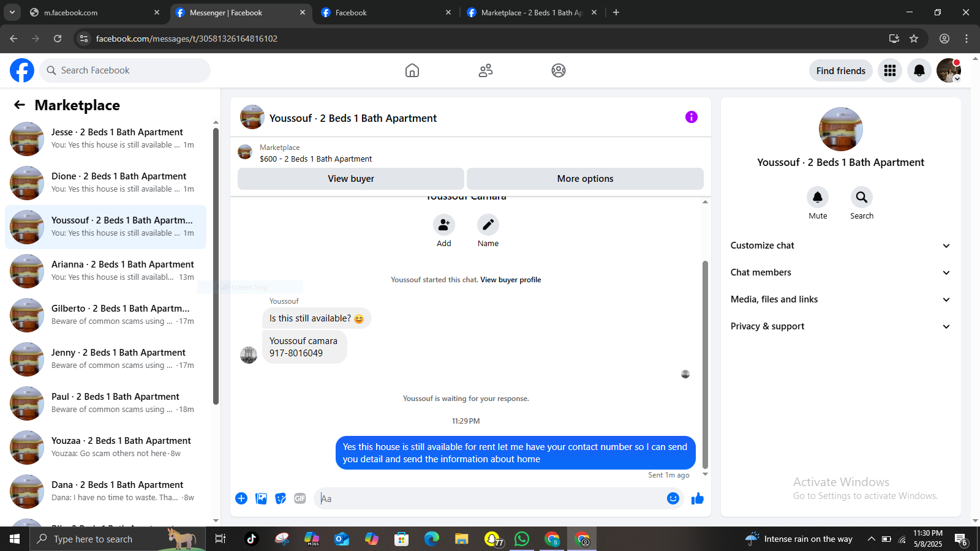Bookmark this page with the star icon

(914, 39)
